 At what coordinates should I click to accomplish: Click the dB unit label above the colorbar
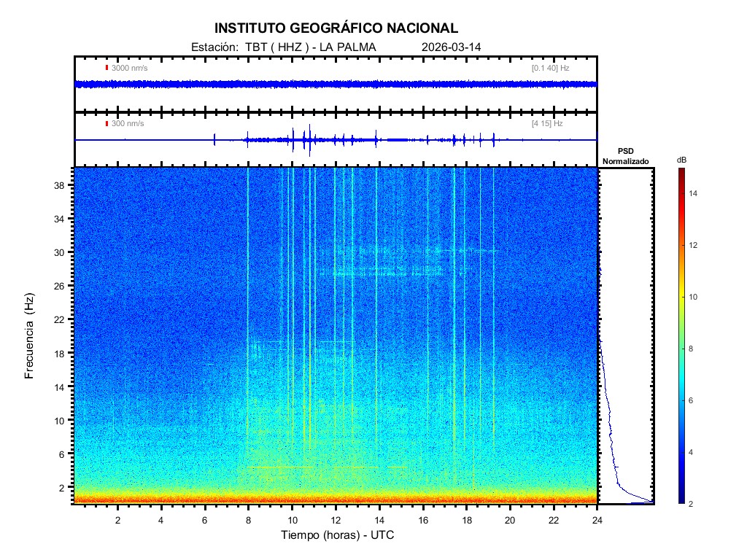(x=681, y=160)
